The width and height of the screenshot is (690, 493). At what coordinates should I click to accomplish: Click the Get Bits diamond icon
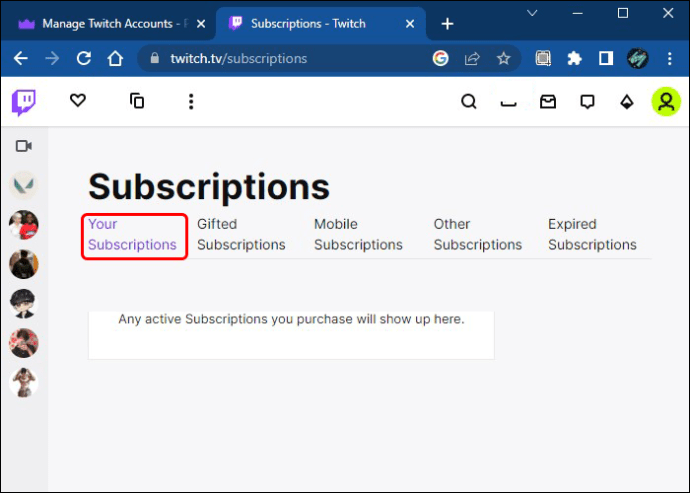pos(627,102)
